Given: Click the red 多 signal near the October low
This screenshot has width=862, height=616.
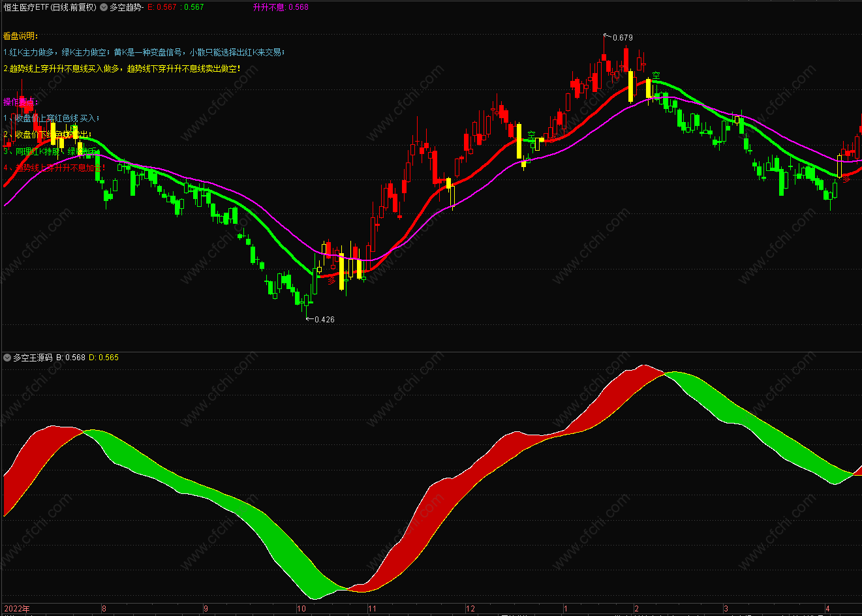Looking at the screenshot, I should (x=331, y=281).
